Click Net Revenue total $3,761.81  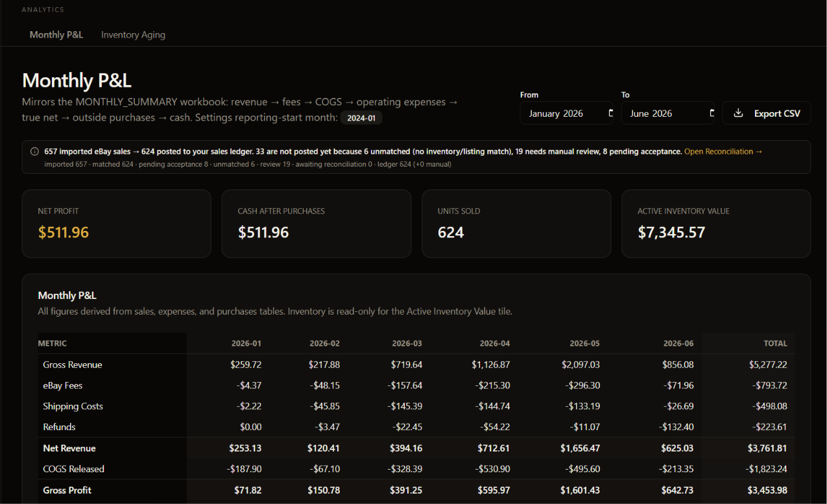768,448
